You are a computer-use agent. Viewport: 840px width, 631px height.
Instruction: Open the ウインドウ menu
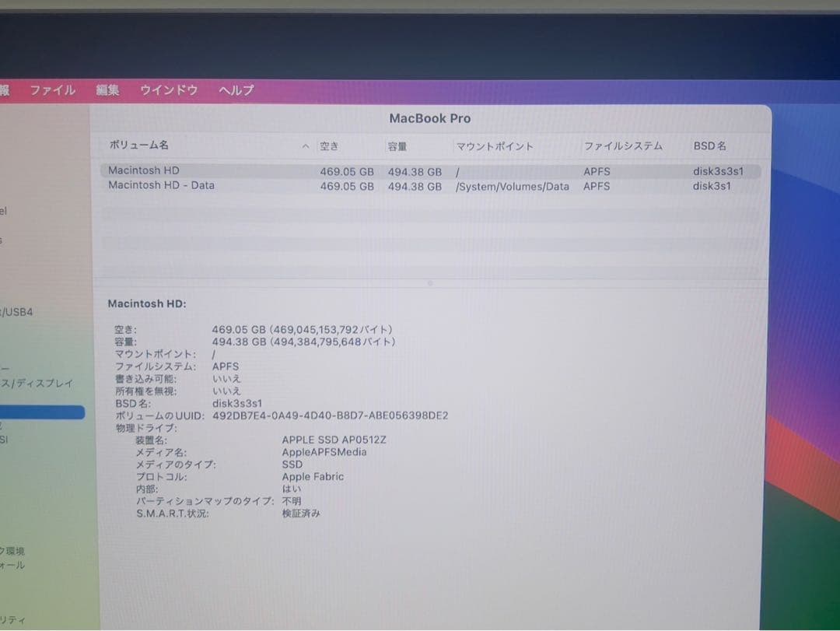point(168,90)
